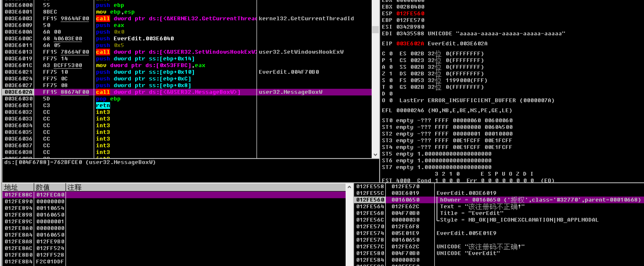The height and width of the screenshot is (266, 644).
Task: Click the EBP register value 012FE570
Action: click(410, 20)
